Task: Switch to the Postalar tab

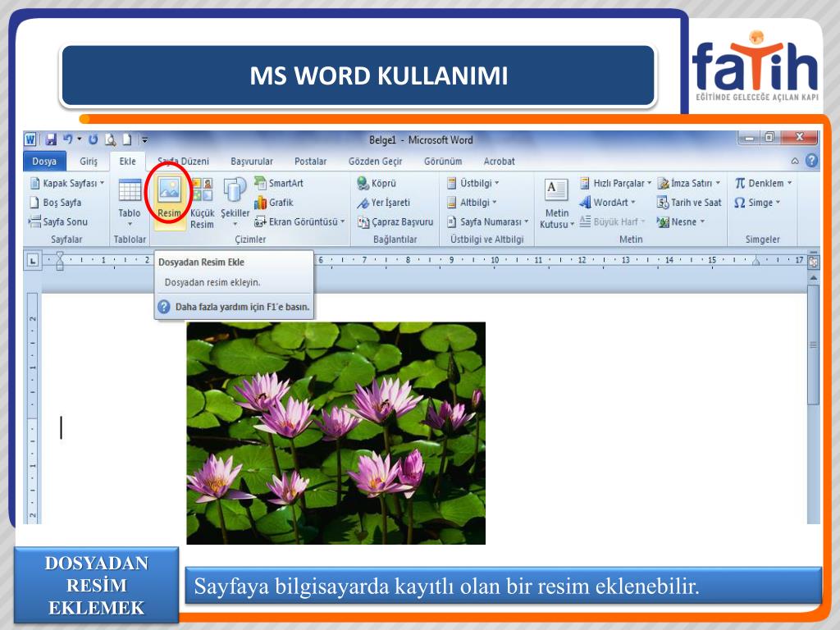Action: click(311, 162)
